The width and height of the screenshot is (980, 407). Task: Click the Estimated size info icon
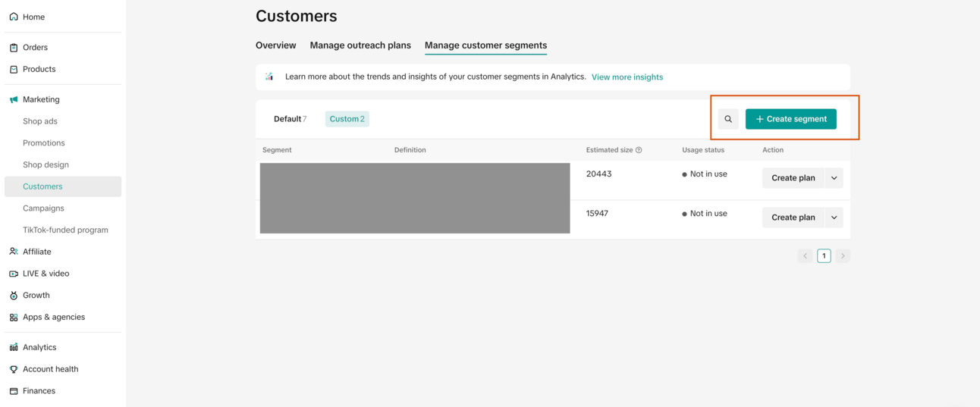point(639,150)
